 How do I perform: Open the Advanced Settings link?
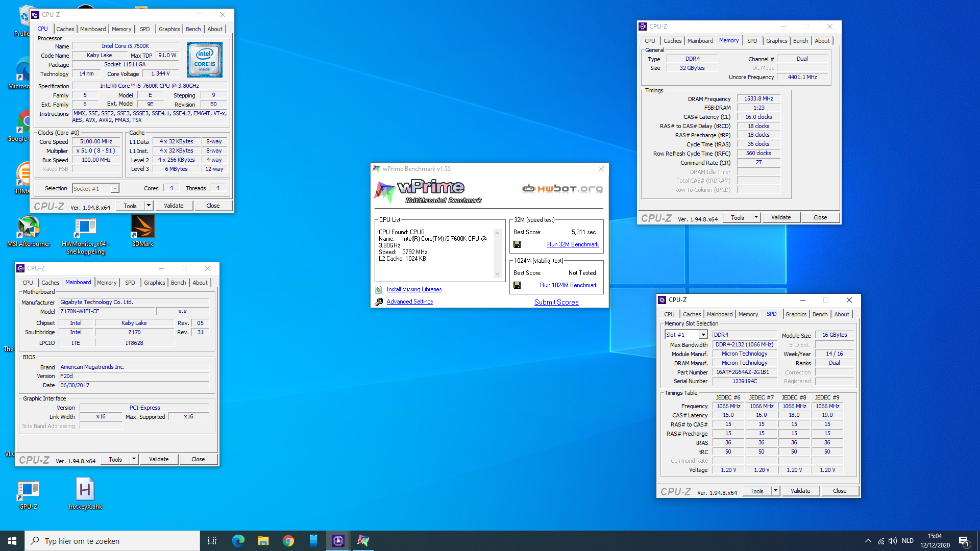pyautogui.click(x=410, y=302)
